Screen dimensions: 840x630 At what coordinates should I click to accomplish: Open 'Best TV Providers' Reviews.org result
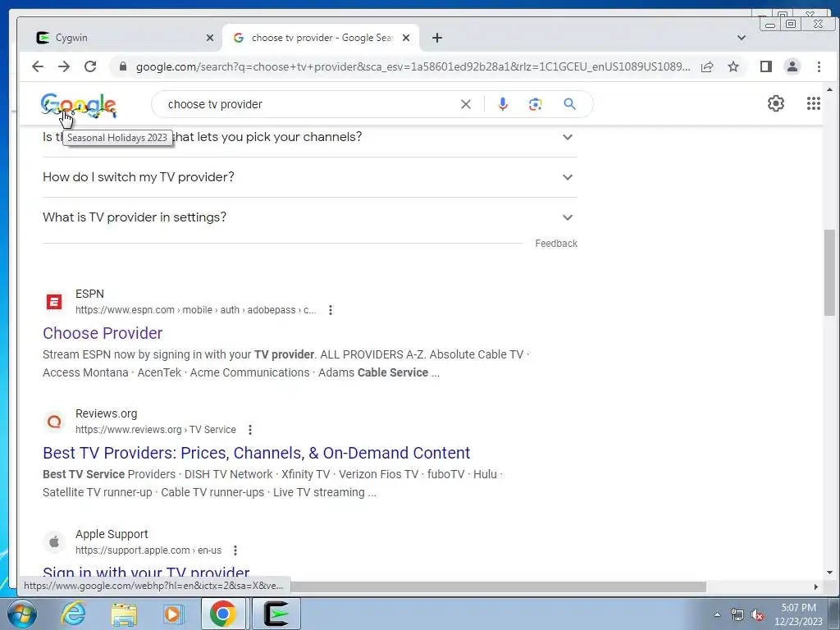click(256, 453)
